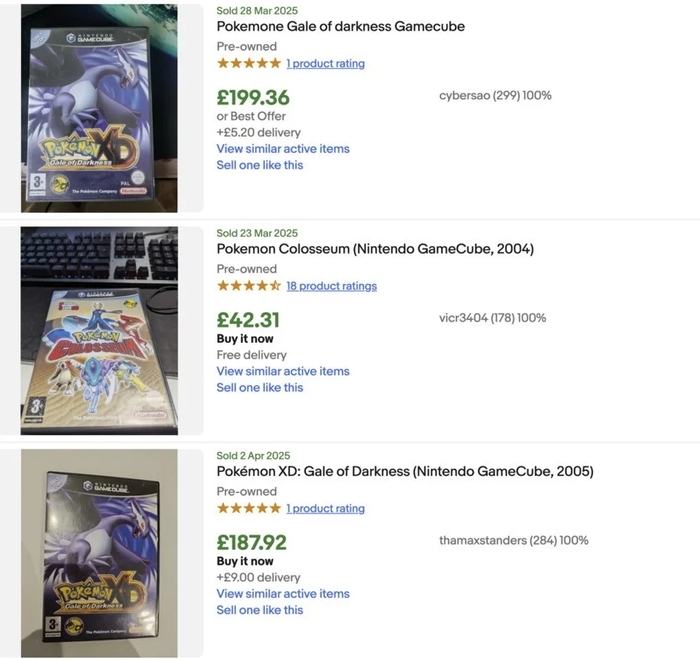Click "Sell one like this" under the £199.36 listing
The image size is (700, 660).
(x=260, y=165)
